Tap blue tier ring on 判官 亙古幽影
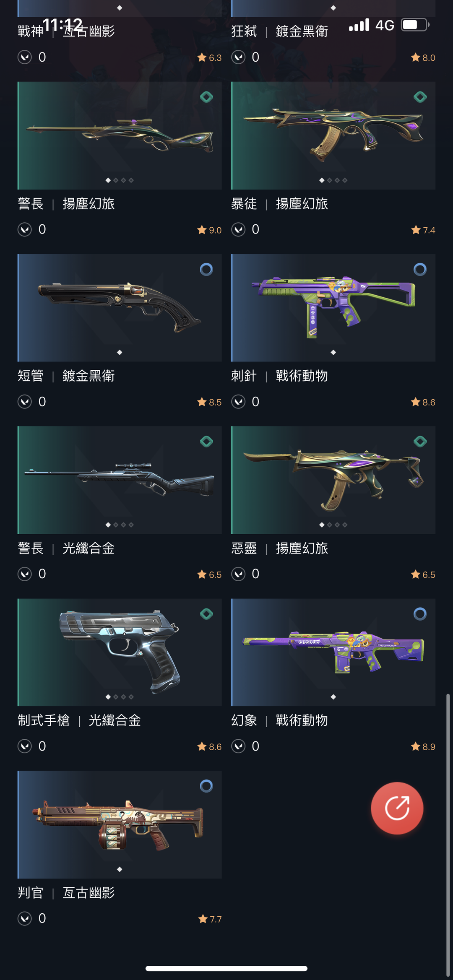Screen dimensions: 453x980 pos(206,786)
